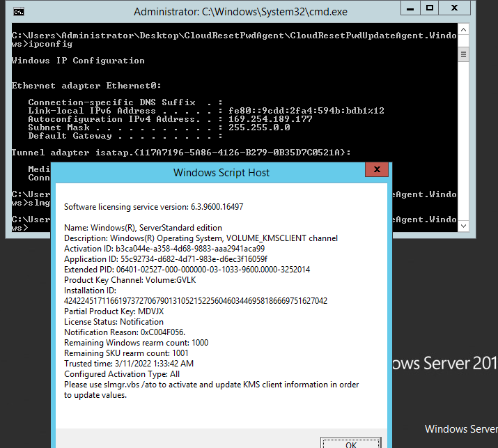Image resolution: width=498 pixels, height=448 pixels.
Task: Click the 'Connection-specific DNS Suffix' line
Action: [x=125, y=102]
